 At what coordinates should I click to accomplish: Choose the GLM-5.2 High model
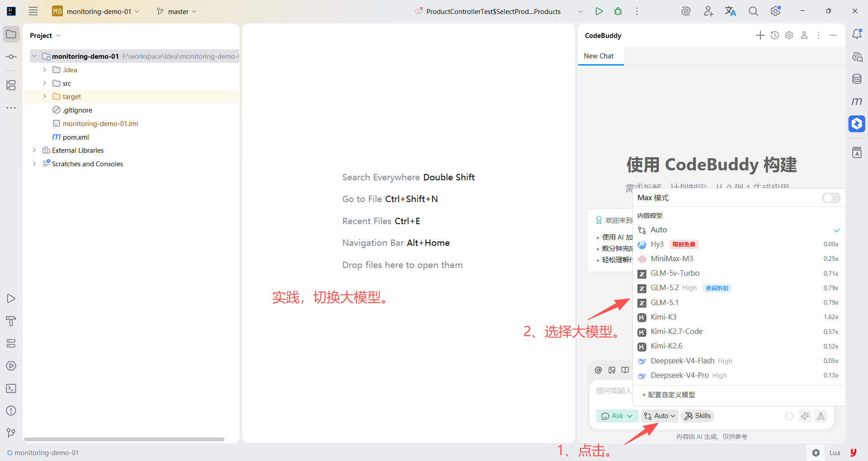739,288
